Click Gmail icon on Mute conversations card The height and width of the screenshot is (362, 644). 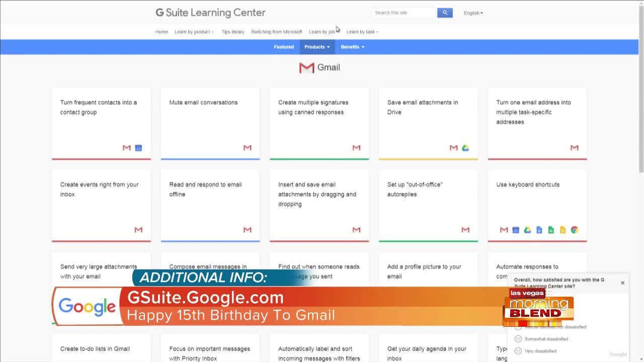[248, 148]
